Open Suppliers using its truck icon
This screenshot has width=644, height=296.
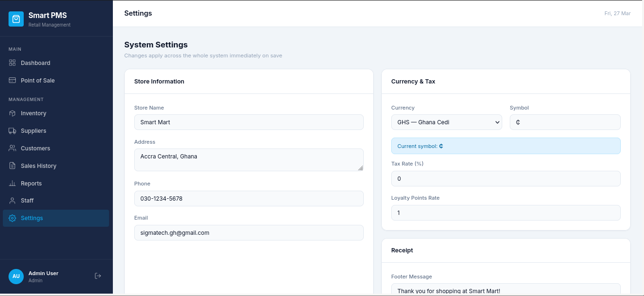12,130
